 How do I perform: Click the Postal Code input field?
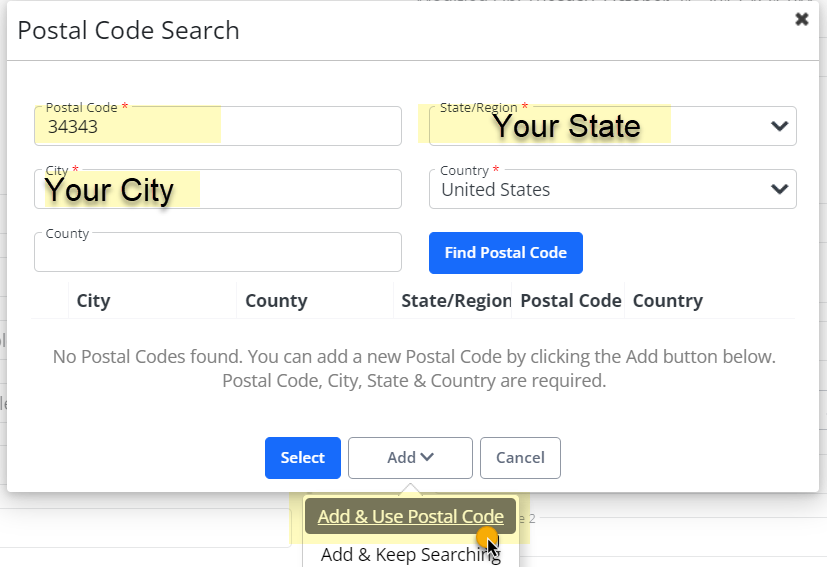pyautogui.click(x=218, y=126)
